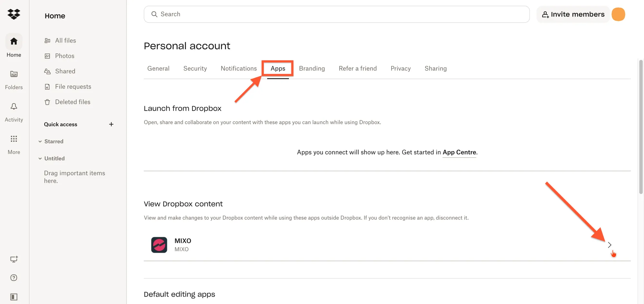Open the orange user avatar
Viewport: 644px width, 304px height.
(x=618, y=14)
